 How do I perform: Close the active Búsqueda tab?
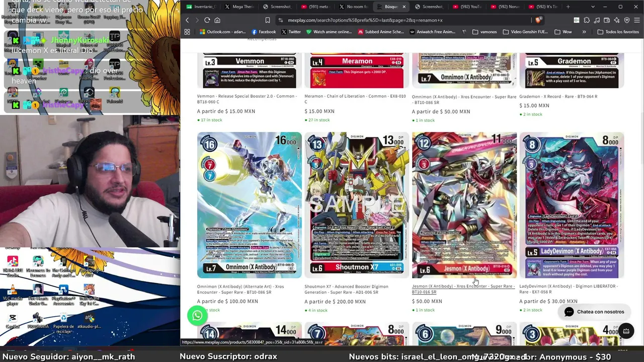pyautogui.click(x=404, y=7)
